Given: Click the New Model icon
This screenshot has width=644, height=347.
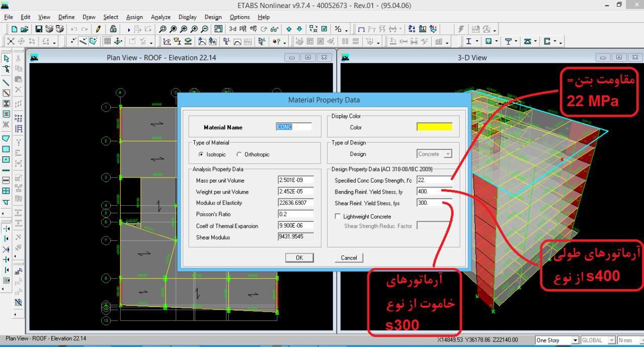Looking at the screenshot, I should [14, 29].
